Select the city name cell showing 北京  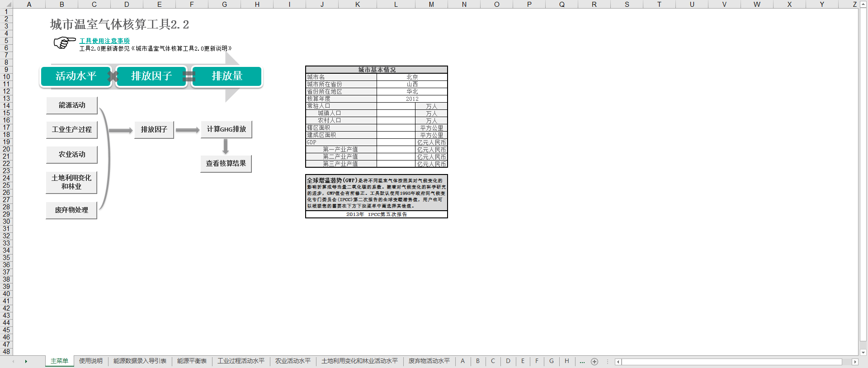412,77
